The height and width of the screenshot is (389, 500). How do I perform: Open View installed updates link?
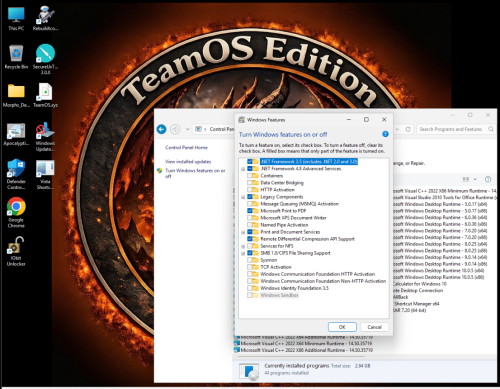point(188,162)
